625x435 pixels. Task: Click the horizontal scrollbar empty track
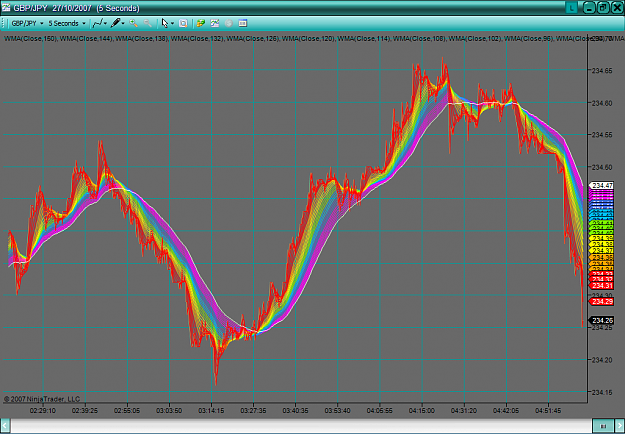pyautogui.click(x=301, y=425)
